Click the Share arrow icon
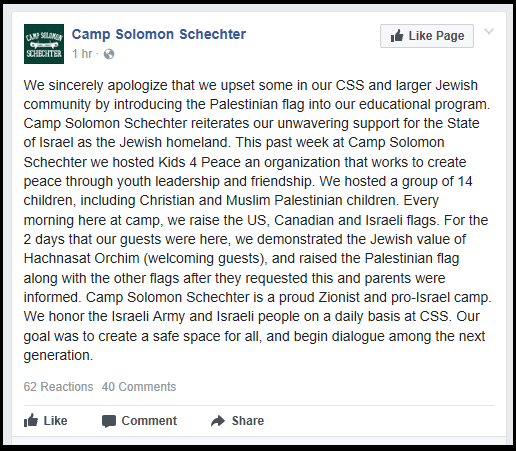Viewport: 516px width, 451px height. [218, 421]
